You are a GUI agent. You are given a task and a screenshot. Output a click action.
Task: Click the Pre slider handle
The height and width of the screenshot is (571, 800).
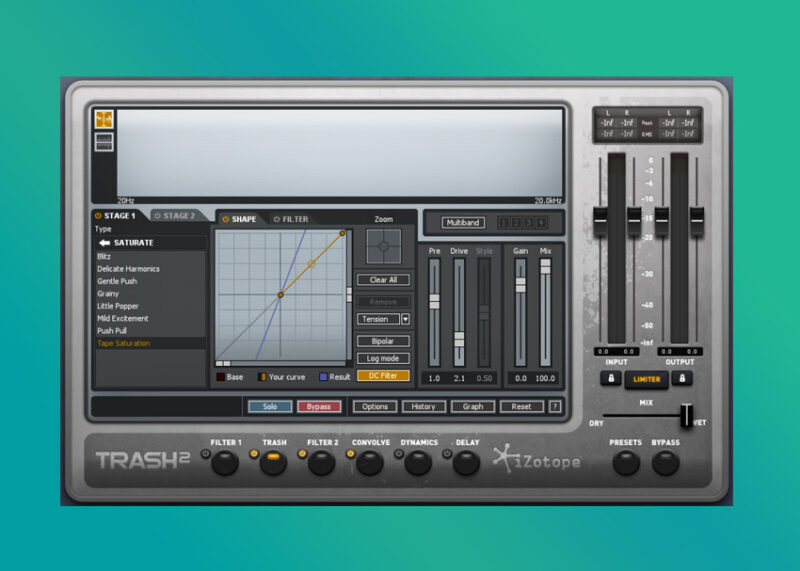pos(434,302)
